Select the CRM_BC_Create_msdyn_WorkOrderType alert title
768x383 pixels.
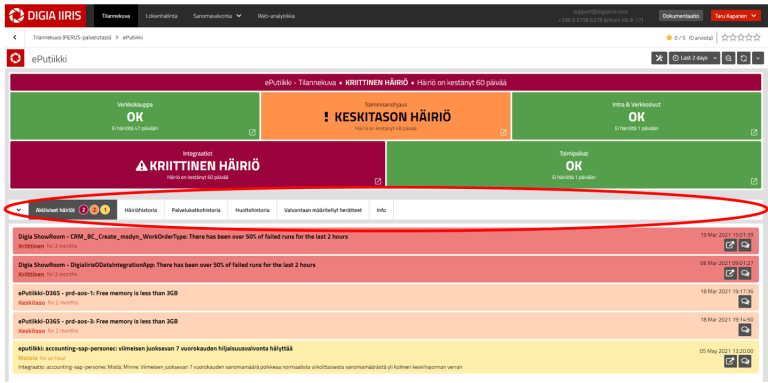183,237
